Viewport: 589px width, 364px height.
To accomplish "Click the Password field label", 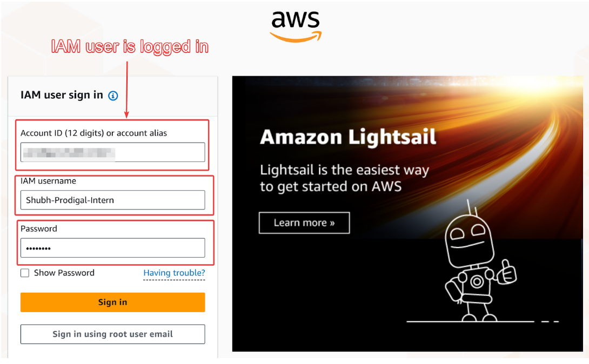I will point(39,228).
